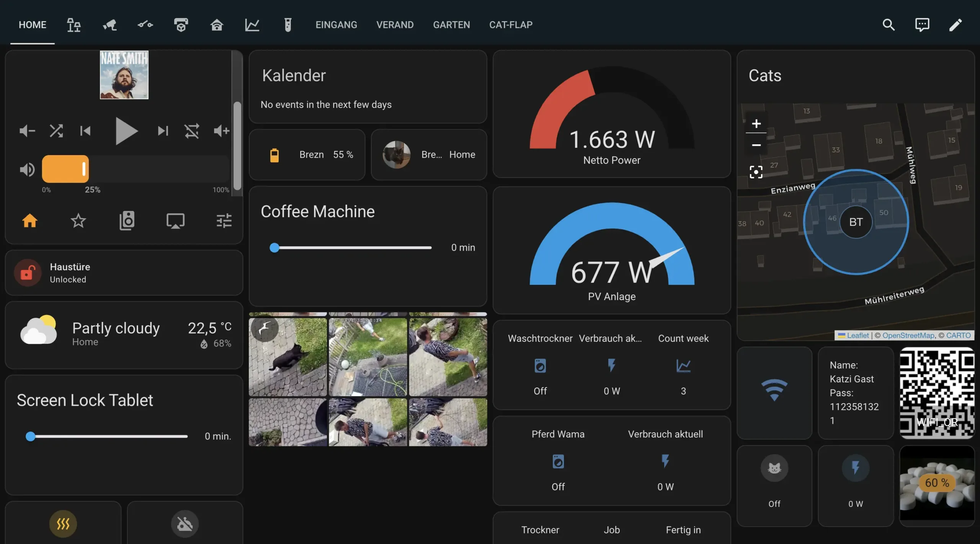Toggle the Haustüre lock
Viewport: 980px width, 544px height.
[x=28, y=273]
